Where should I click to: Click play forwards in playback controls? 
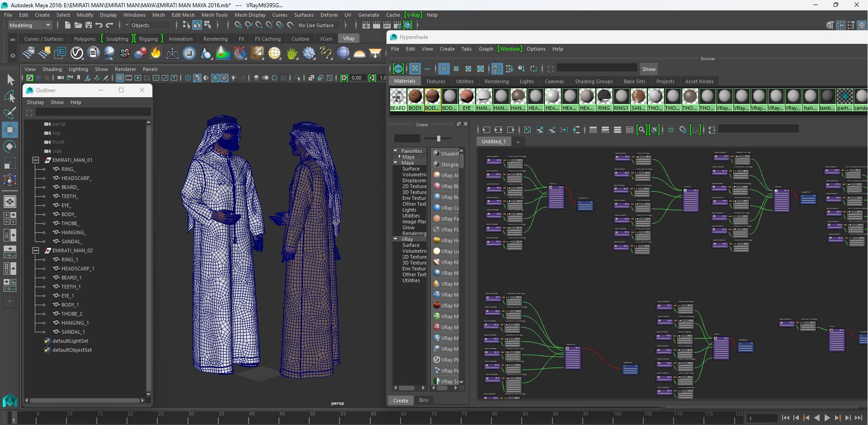(x=827, y=418)
